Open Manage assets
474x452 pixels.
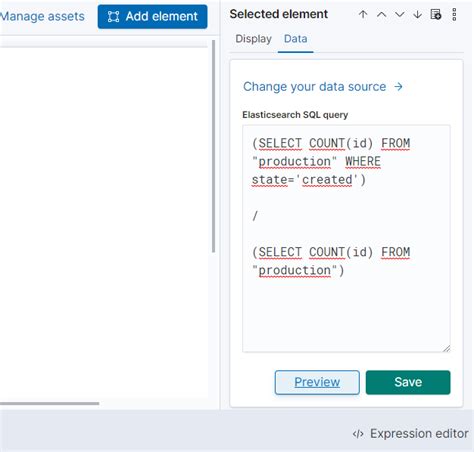[x=42, y=16]
